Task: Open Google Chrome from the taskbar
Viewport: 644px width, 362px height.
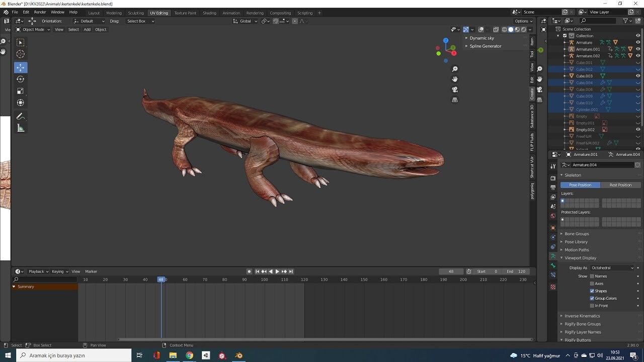Action: (x=189, y=355)
